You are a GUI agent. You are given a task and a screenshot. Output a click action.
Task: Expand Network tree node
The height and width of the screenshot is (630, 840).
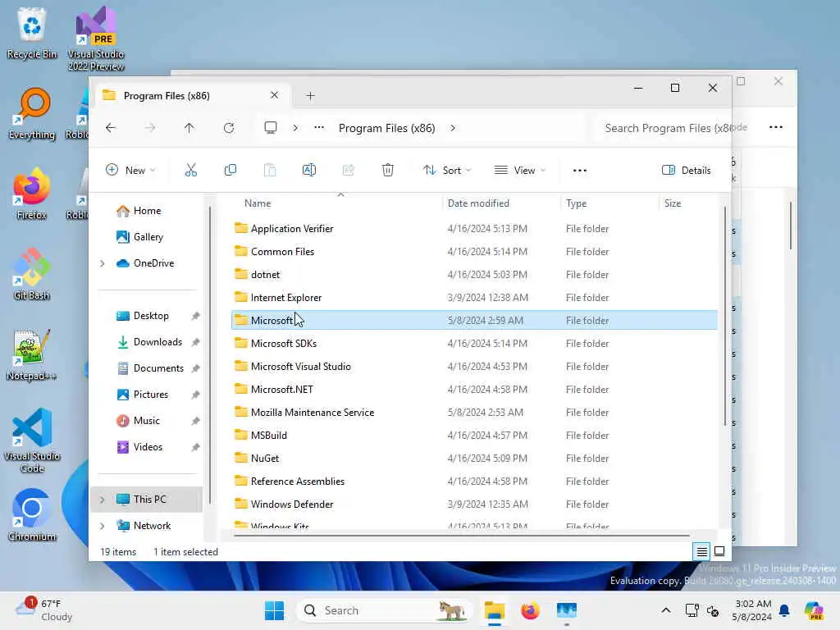pos(103,526)
